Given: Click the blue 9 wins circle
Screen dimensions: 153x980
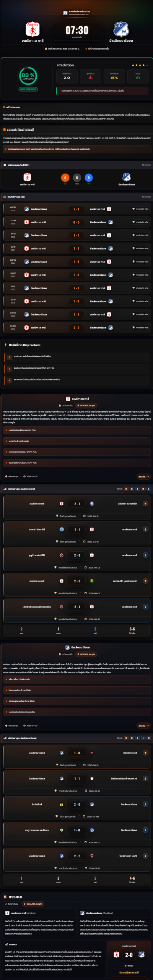Looking at the screenshot, I should click(89, 178).
